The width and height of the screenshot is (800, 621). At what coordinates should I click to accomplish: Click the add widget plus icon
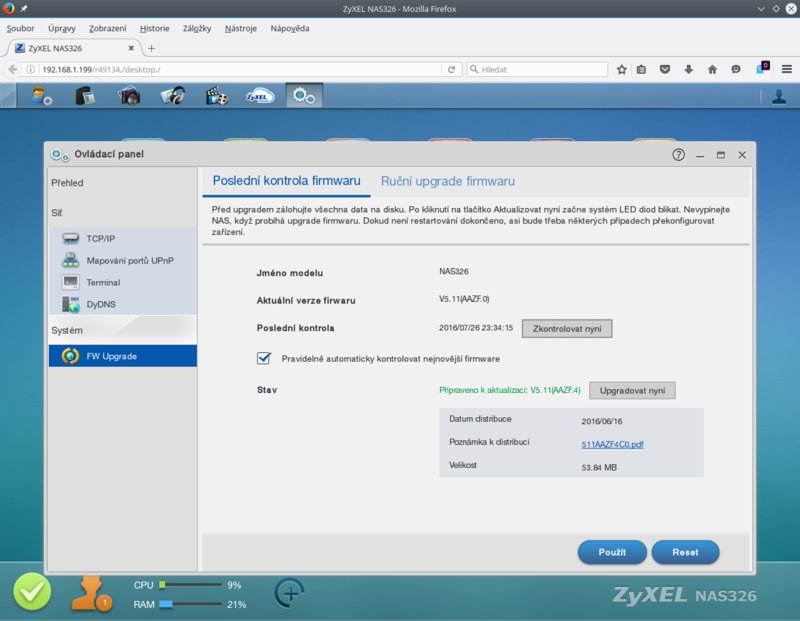[290, 593]
